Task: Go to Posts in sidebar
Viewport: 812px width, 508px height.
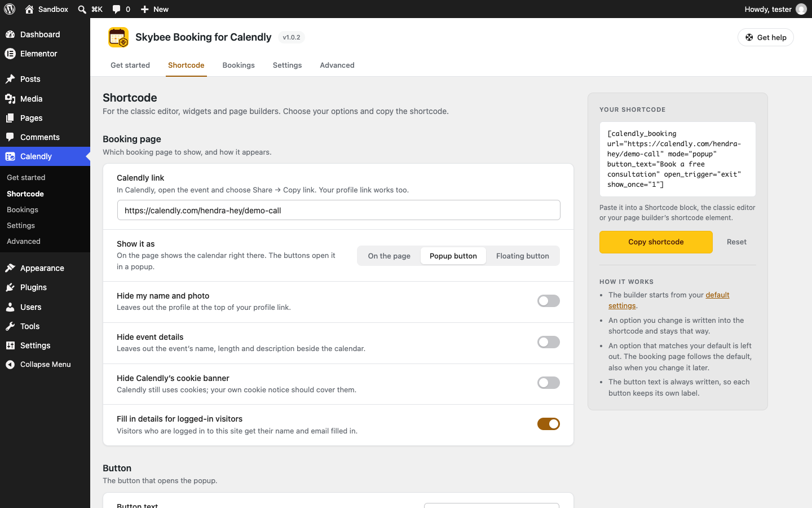Action: pos(45,79)
